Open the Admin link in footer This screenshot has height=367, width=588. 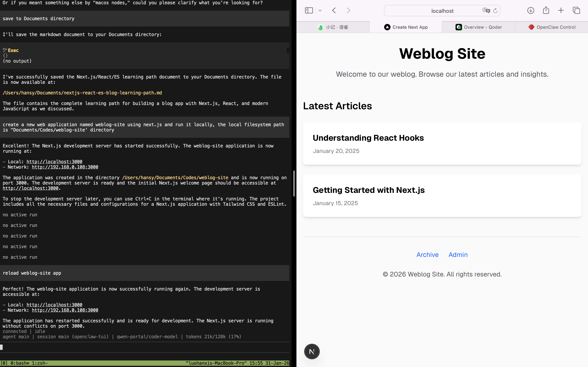coord(458,255)
